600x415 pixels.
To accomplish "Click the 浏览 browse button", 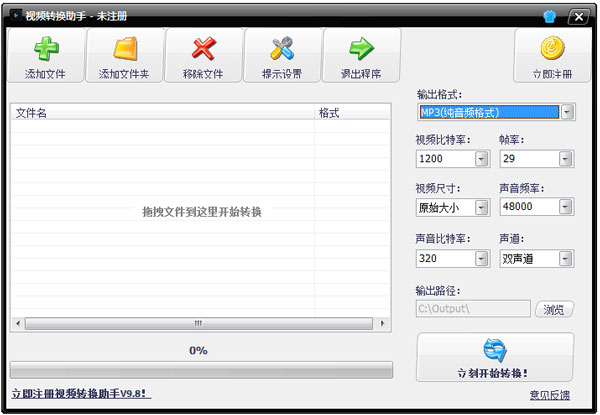I will click(554, 309).
